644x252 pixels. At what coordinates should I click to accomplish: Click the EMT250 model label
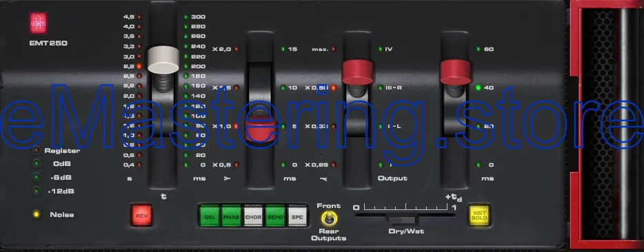click(x=48, y=43)
